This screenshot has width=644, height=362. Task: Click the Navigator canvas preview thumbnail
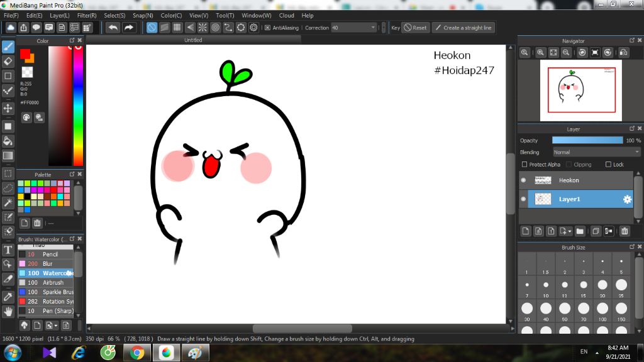tap(580, 90)
